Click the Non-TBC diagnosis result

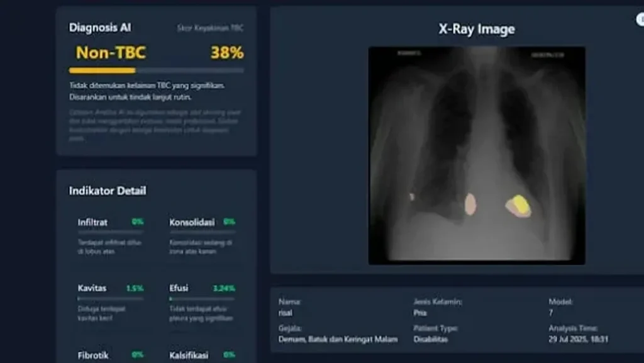(x=111, y=53)
